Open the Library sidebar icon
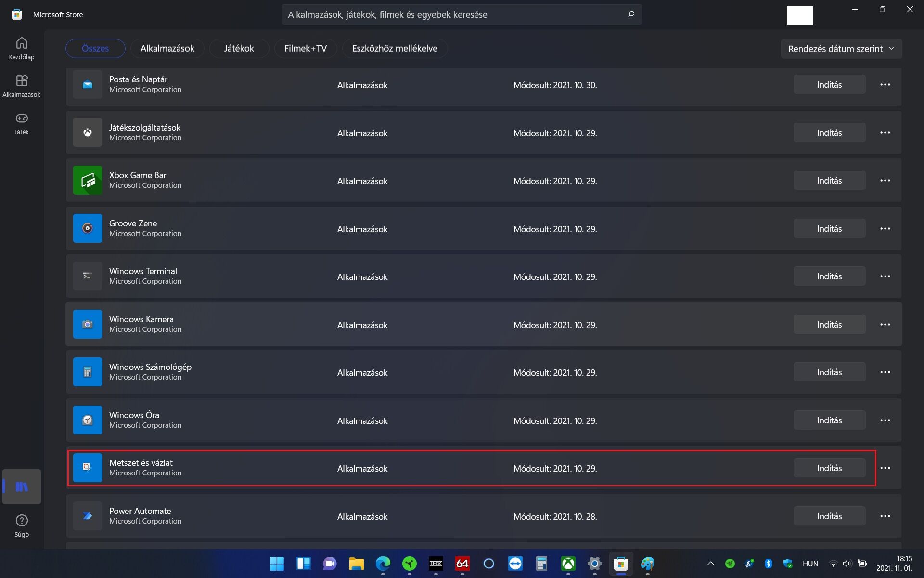This screenshot has height=578, width=924. point(22,486)
